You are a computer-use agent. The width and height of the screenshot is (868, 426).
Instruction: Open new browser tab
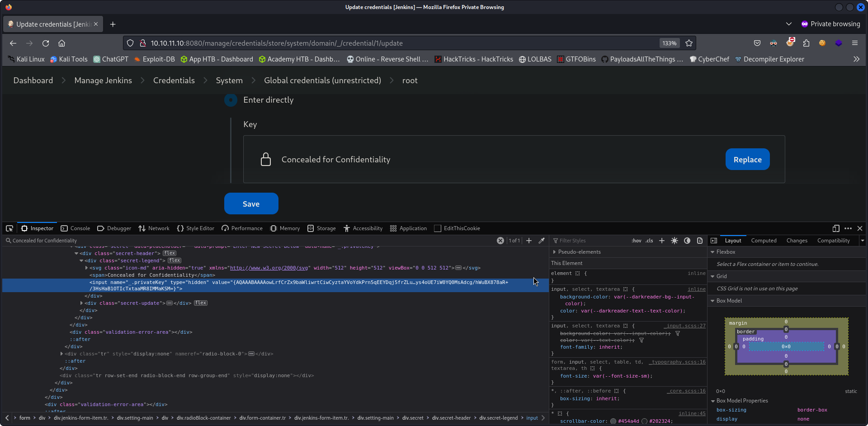coord(113,24)
